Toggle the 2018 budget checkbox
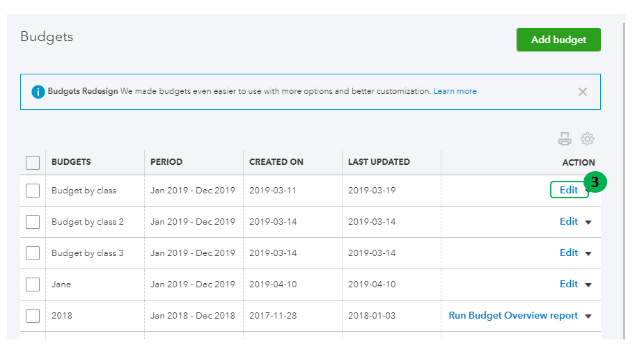Screen dimensions: 644x352 coord(33,316)
